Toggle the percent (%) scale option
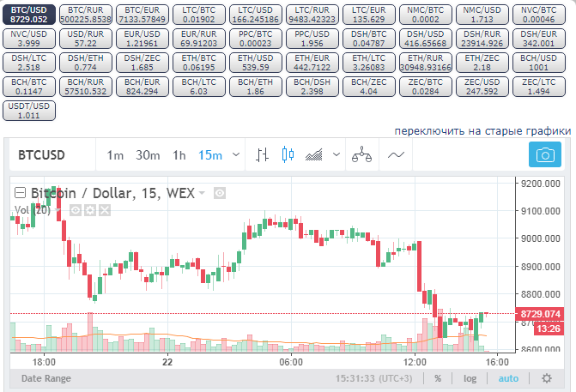The image size is (576, 392). (438, 378)
